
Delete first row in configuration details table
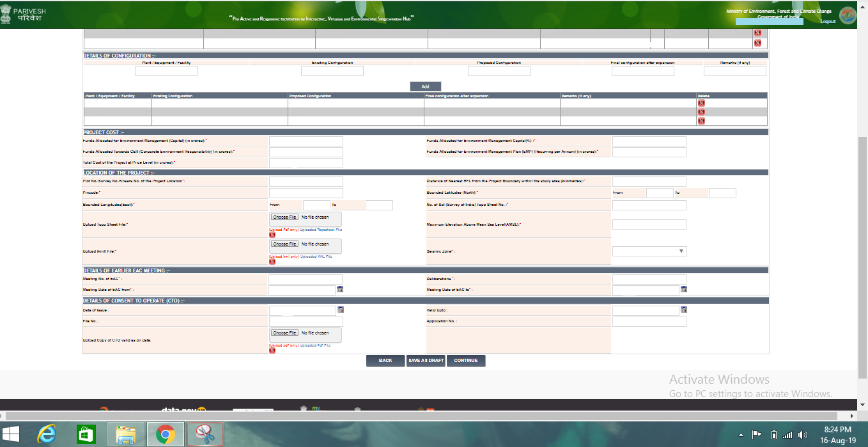701,103
